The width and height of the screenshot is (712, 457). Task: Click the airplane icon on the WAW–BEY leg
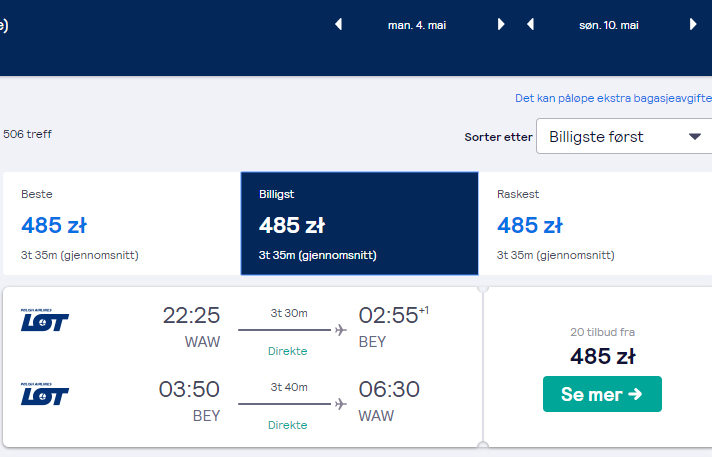(x=341, y=330)
